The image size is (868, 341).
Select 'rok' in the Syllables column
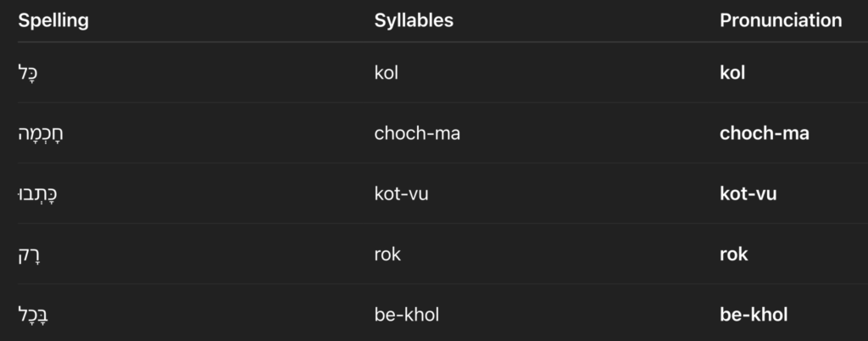click(x=388, y=254)
